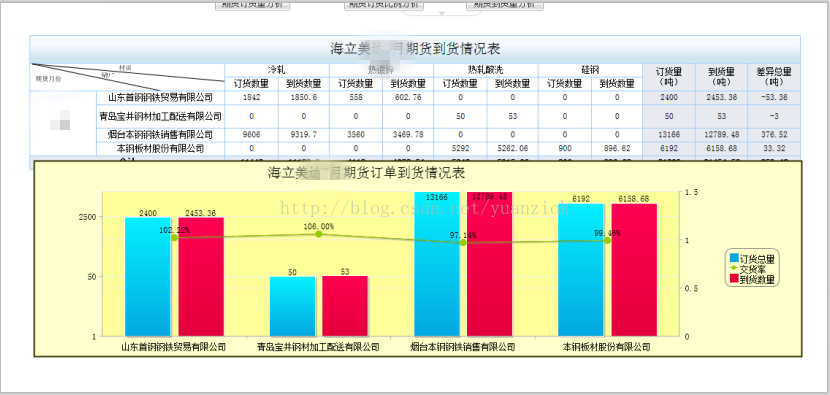The image size is (830, 395).
Task: Select table cell 5292
Action: click(460, 148)
